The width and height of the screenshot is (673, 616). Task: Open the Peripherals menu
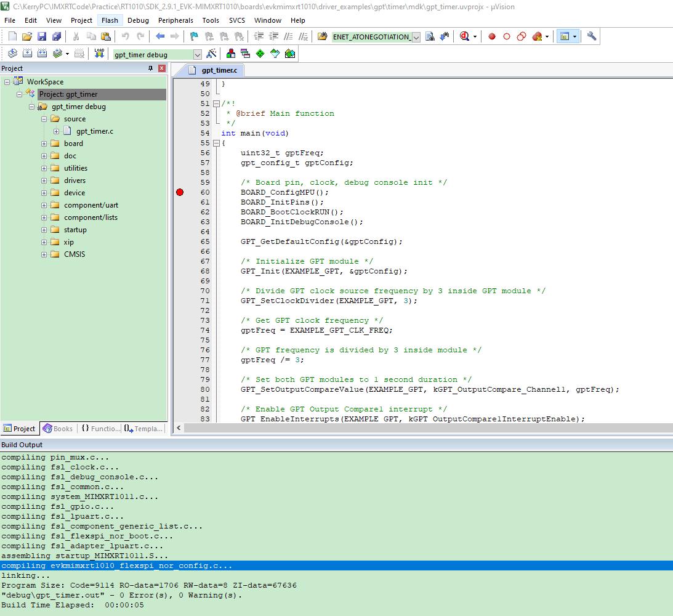(175, 20)
